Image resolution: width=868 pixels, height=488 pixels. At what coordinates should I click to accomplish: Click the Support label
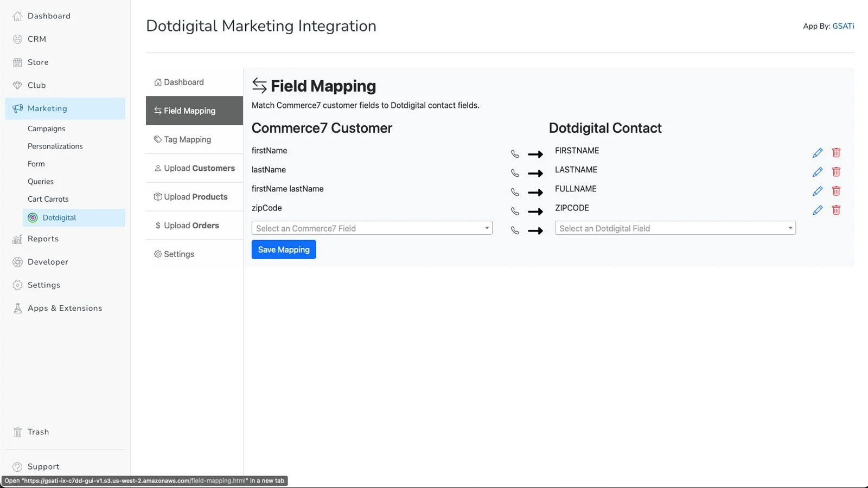[43, 467]
